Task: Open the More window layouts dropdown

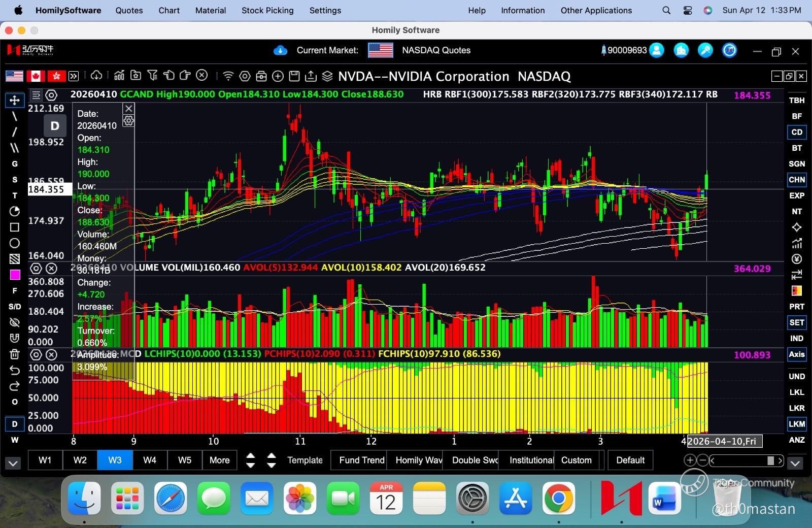Action: (x=219, y=460)
